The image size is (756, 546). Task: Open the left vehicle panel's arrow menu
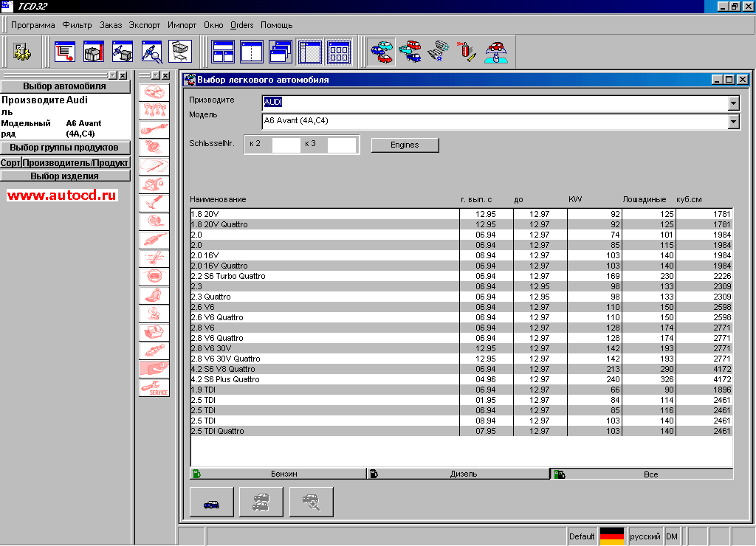click(x=113, y=75)
